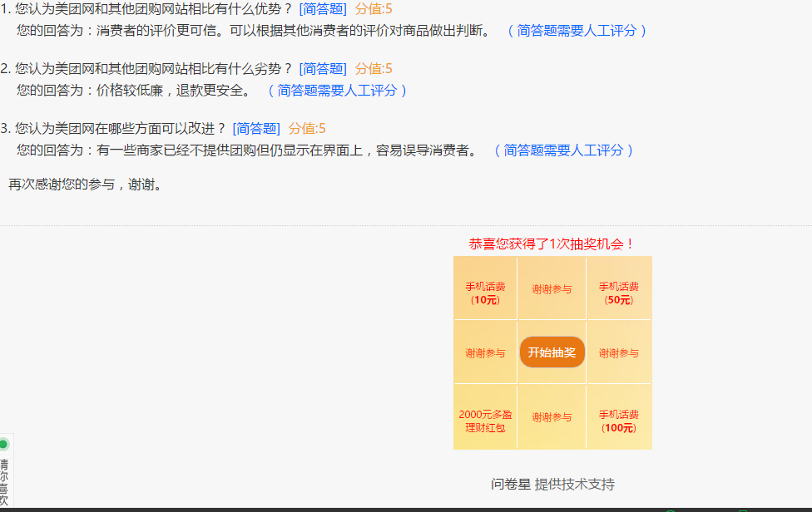Image resolution: width=812 pixels, height=512 pixels.
Task: Click the 恭喜您获得了1次抽奖机会 heading
Action: click(552, 244)
